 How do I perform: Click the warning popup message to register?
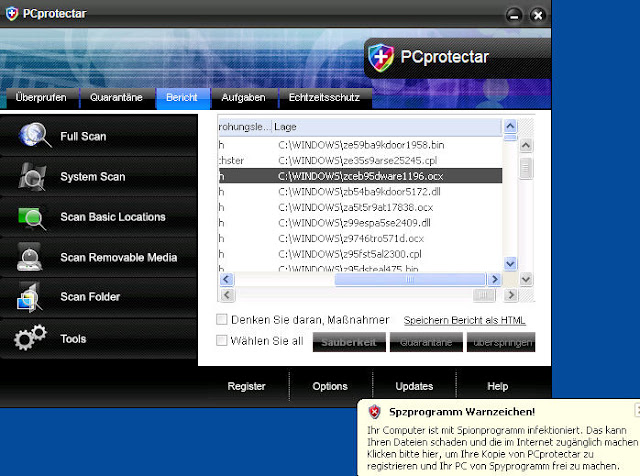click(x=502, y=448)
